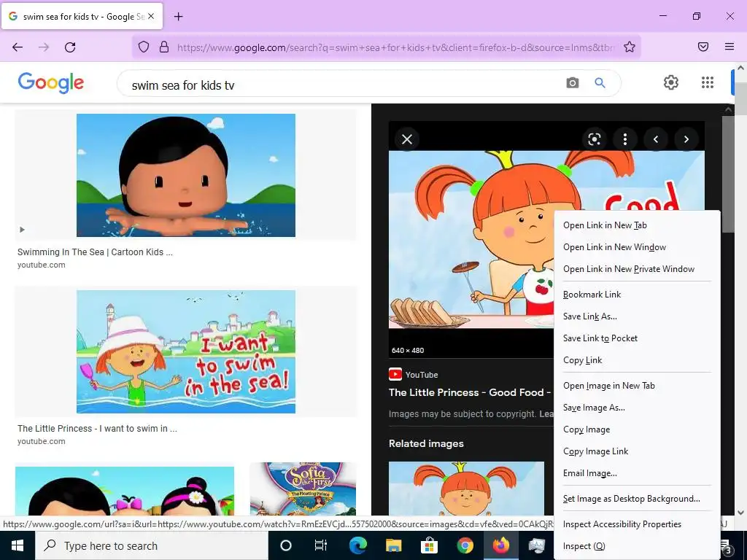Viewport: 747px width, 560px height.
Task: Click the forward navigation arrow
Action: [44, 47]
